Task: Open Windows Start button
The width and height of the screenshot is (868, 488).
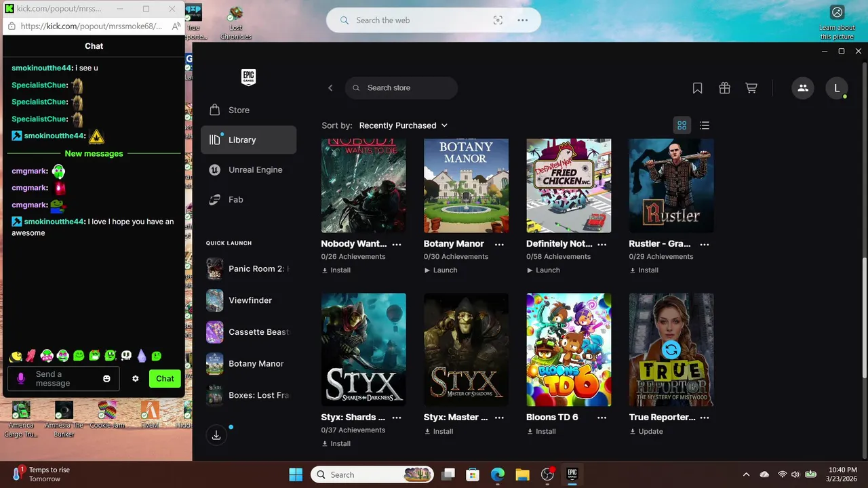Action: [296, 474]
